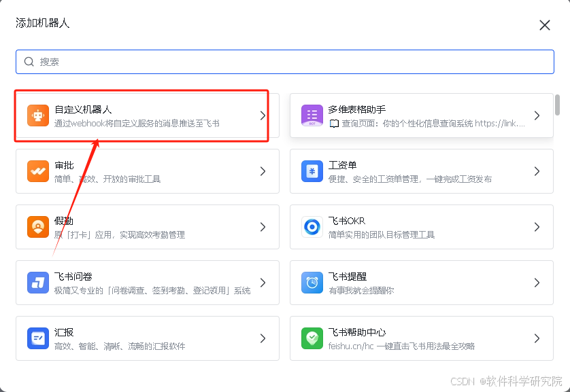Image resolution: width=570 pixels, height=392 pixels.
Task: Expand the 飞书提醒 chevron arrow
Action: 537,283
